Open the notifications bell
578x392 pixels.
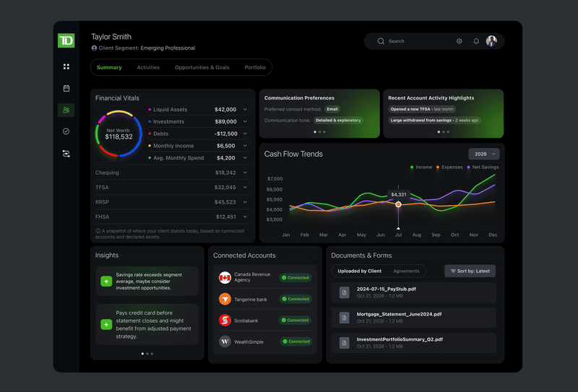tap(476, 41)
